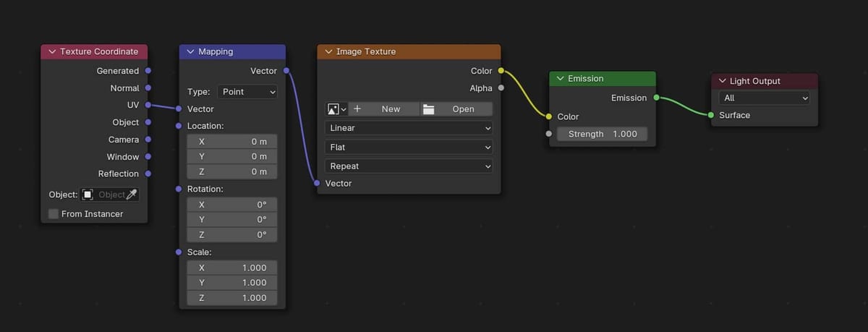Click the Object picker field

point(109,195)
